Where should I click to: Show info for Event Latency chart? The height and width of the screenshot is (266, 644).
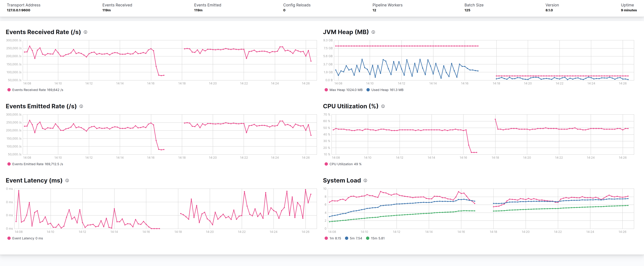[x=67, y=180]
